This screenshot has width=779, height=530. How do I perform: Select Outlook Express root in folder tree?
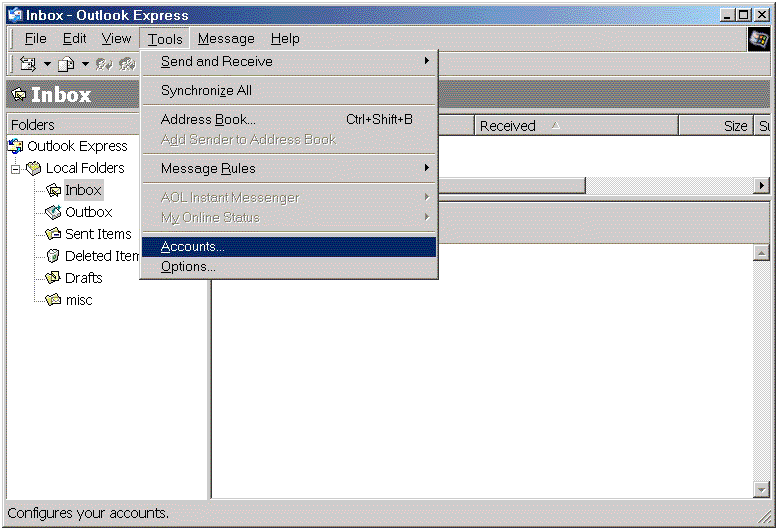77,146
